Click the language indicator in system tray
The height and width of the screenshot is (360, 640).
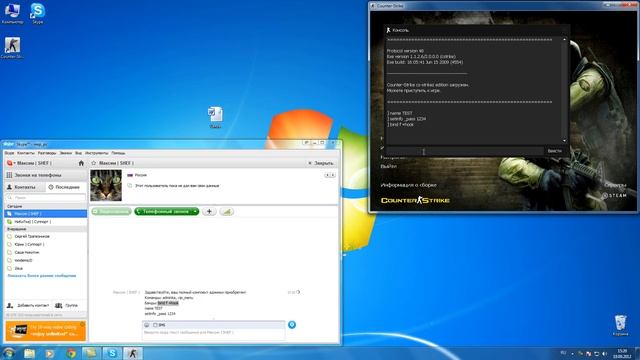(563, 353)
